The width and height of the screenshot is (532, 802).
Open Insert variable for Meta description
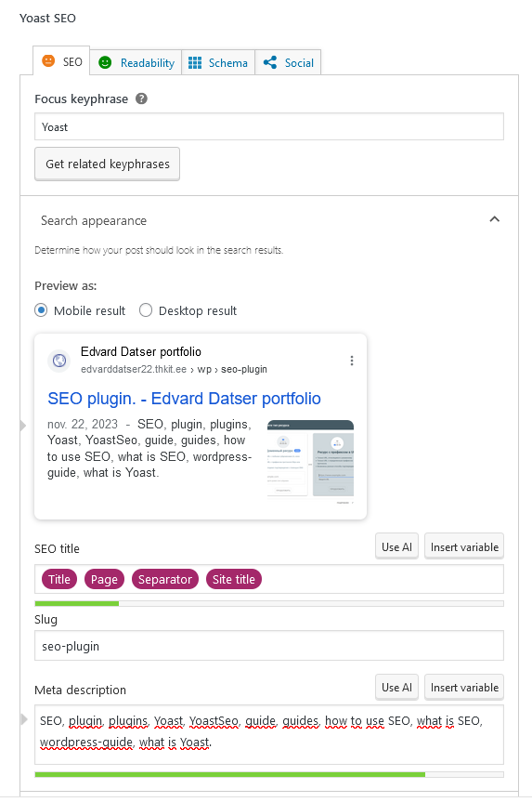pos(464,688)
